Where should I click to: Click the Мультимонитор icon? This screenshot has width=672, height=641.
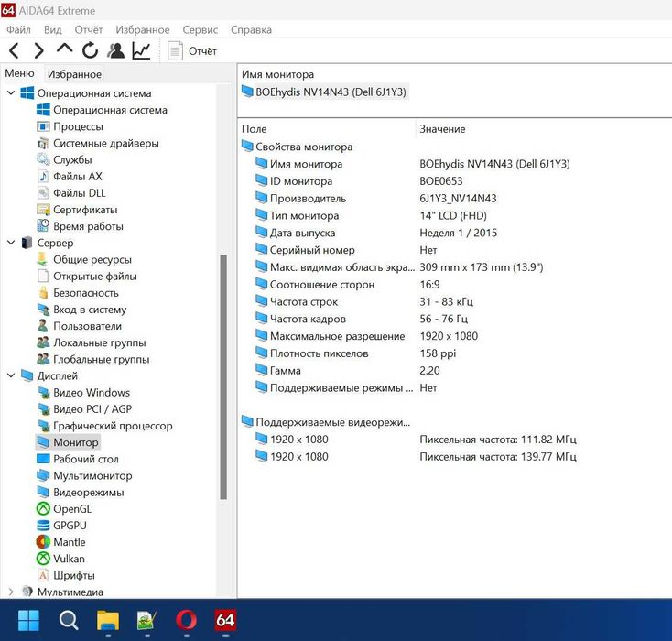(x=43, y=475)
